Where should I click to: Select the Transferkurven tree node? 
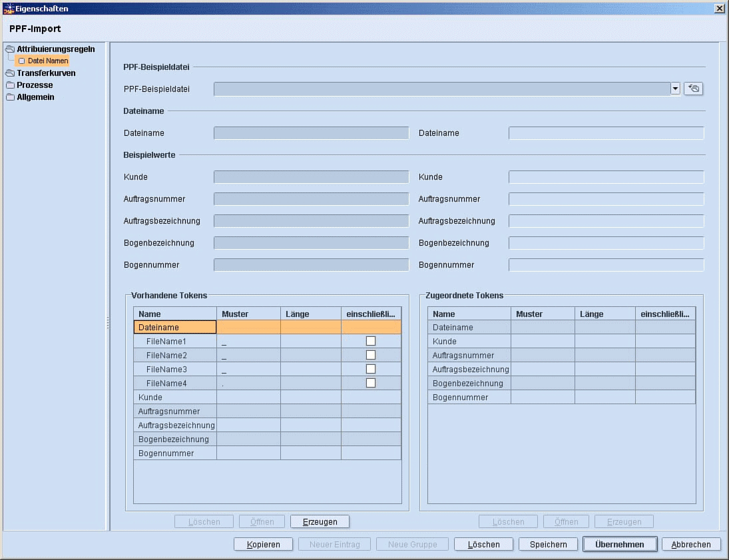pos(46,73)
